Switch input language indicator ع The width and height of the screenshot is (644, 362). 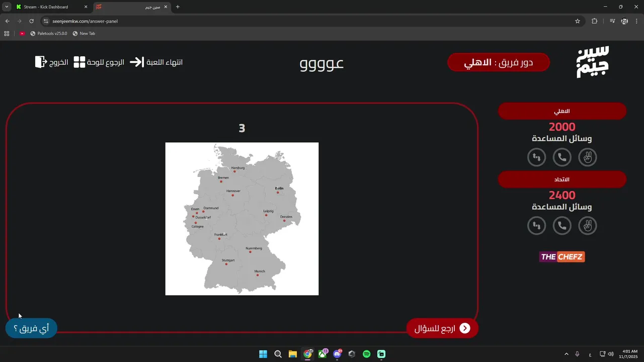coord(590,354)
